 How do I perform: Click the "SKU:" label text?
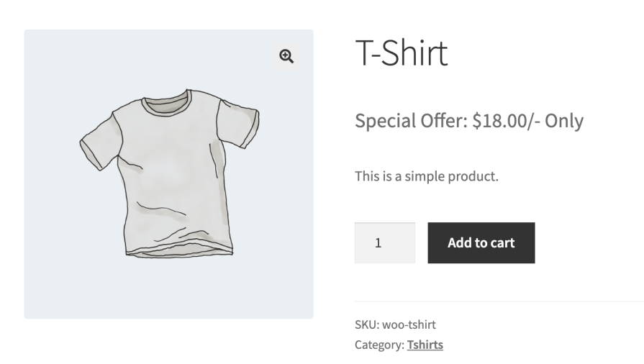coord(366,324)
